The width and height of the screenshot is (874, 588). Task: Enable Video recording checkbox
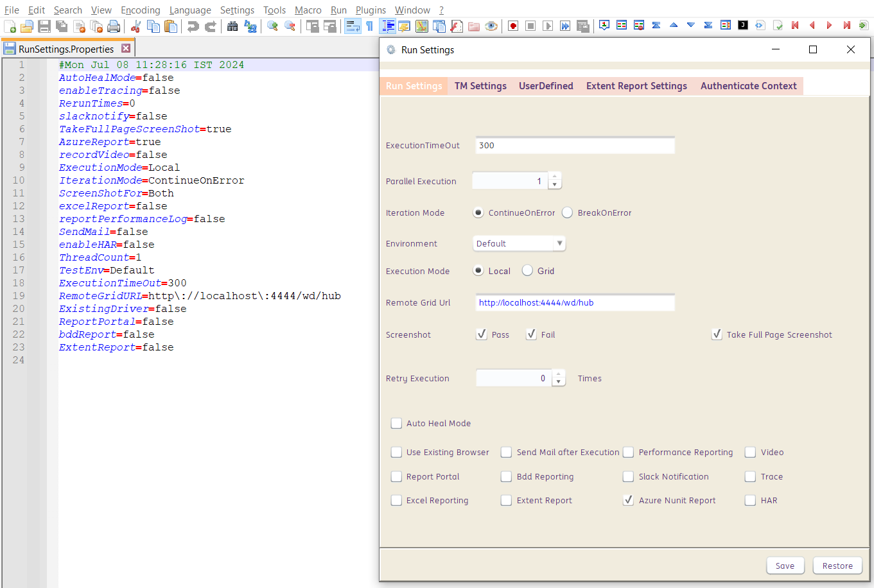750,452
